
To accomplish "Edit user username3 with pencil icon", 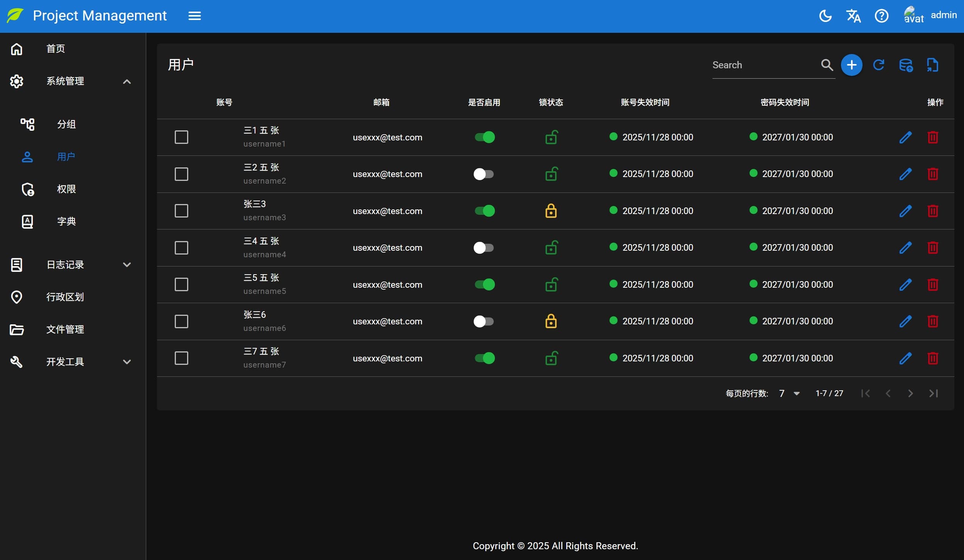I will (905, 211).
